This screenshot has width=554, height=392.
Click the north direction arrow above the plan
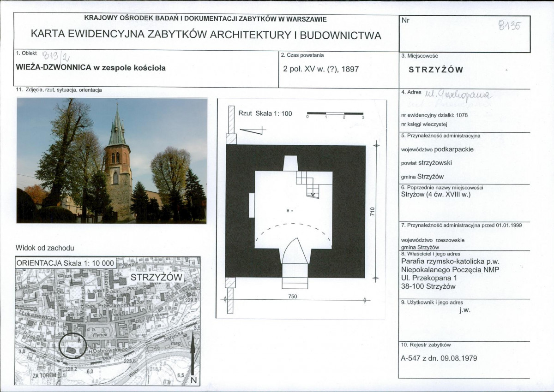pyautogui.click(x=253, y=131)
